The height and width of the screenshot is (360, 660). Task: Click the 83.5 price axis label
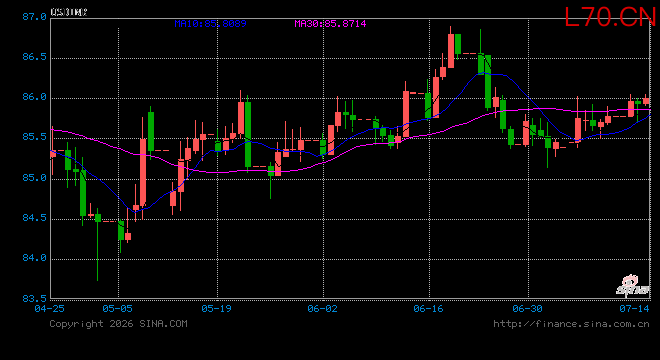(34, 299)
